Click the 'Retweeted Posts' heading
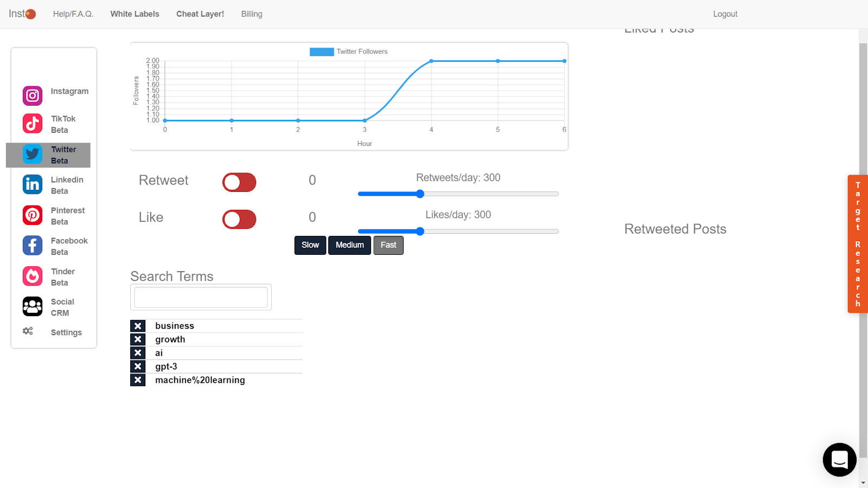868x488 pixels. point(675,229)
